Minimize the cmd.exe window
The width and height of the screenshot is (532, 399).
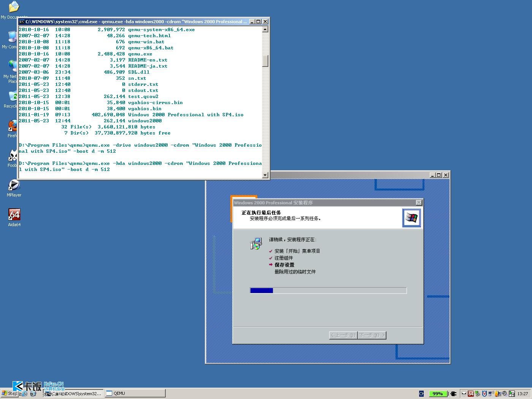(x=252, y=22)
